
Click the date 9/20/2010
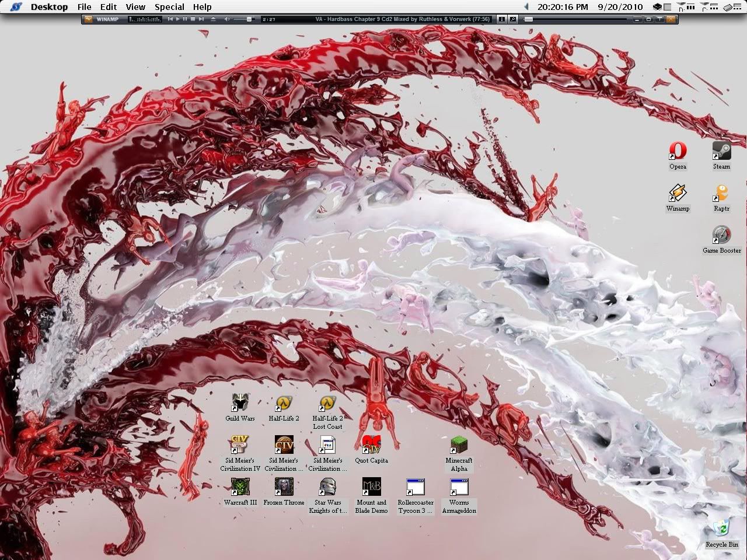coord(620,7)
